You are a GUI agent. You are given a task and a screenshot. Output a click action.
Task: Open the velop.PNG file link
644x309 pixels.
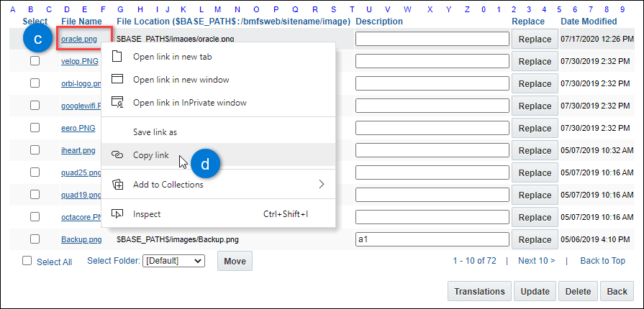(x=80, y=61)
